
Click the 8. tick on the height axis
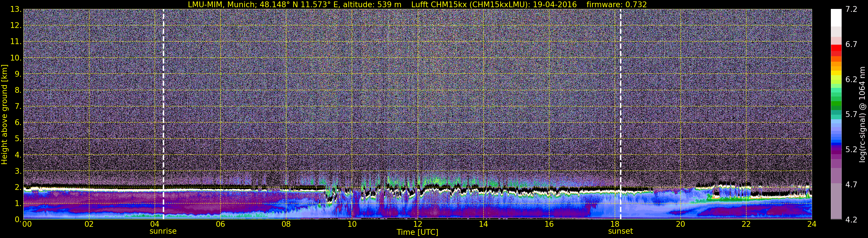point(18,90)
